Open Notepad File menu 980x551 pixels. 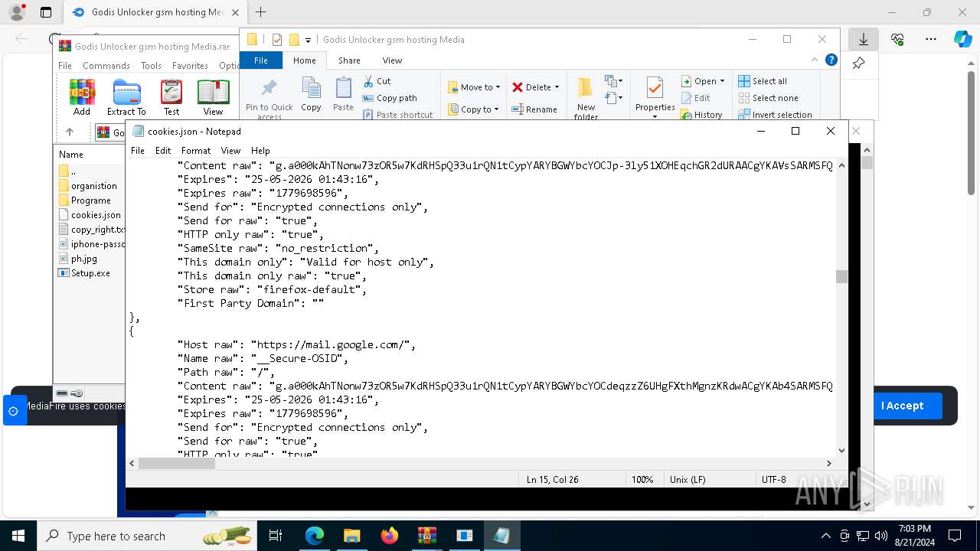coord(138,151)
